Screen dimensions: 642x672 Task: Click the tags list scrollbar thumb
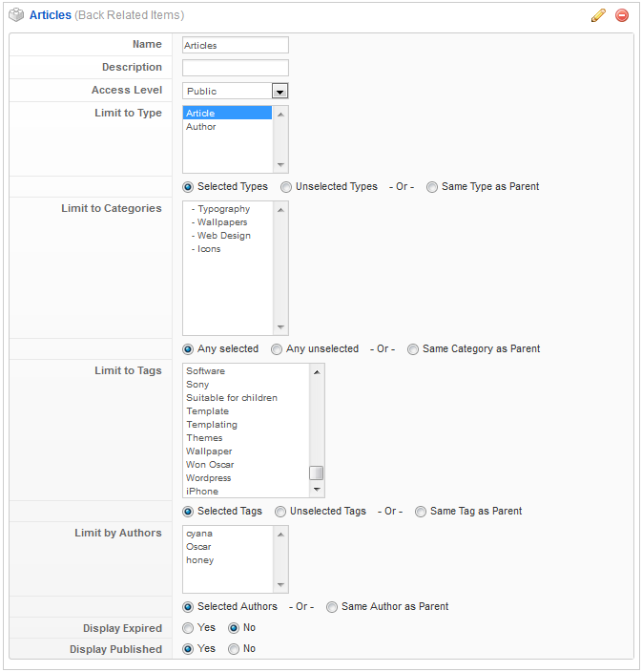pyautogui.click(x=317, y=472)
